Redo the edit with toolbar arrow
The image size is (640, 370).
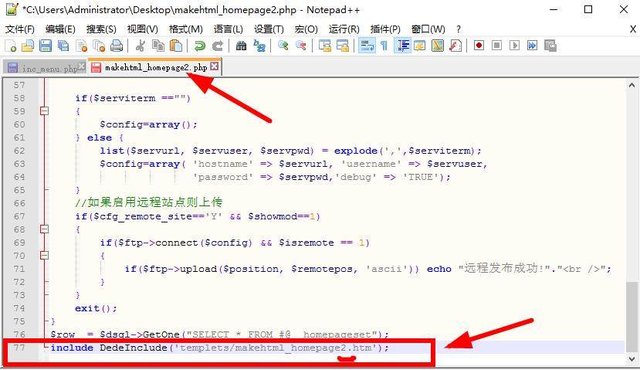pos(217,46)
